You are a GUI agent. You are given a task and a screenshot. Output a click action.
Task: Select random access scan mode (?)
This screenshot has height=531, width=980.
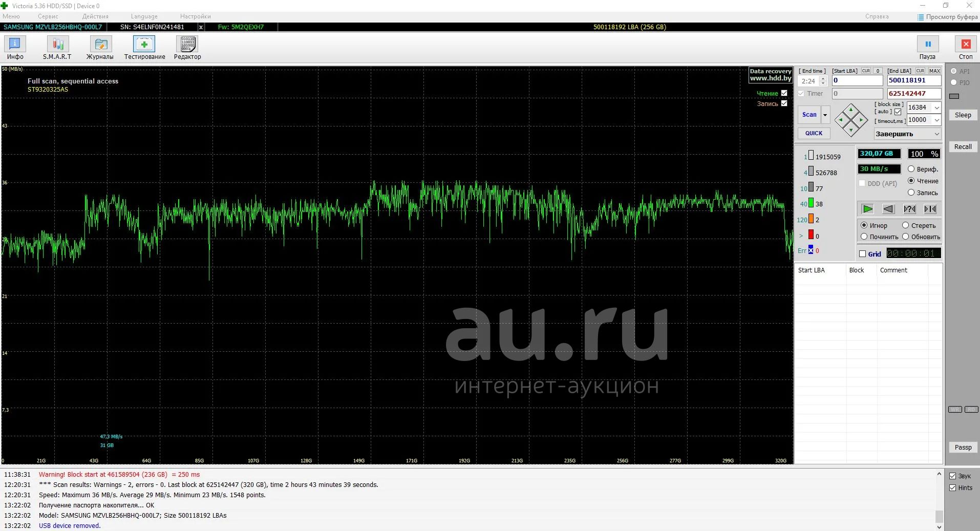point(909,209)
